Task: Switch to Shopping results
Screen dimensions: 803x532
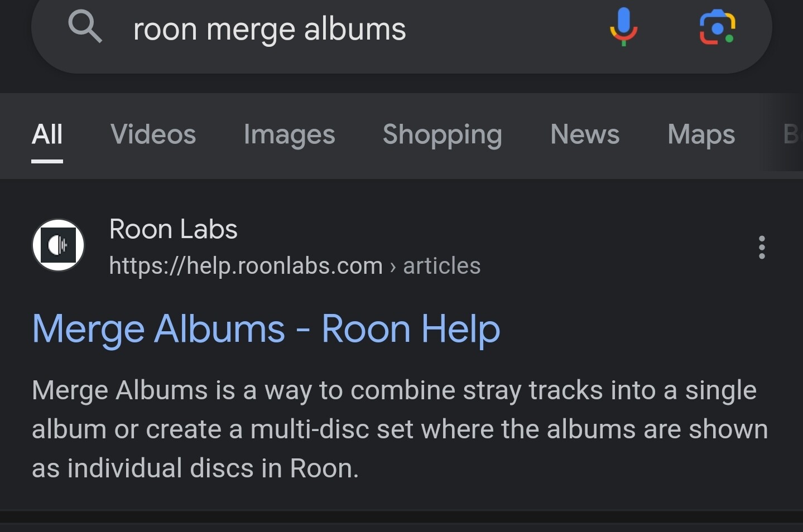Action: point(442,134)
